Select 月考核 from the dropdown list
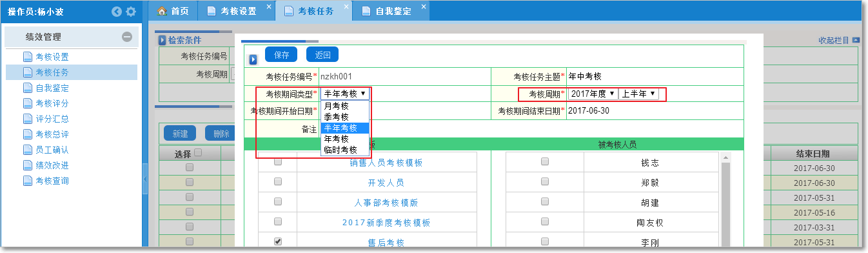 [345, 106]
